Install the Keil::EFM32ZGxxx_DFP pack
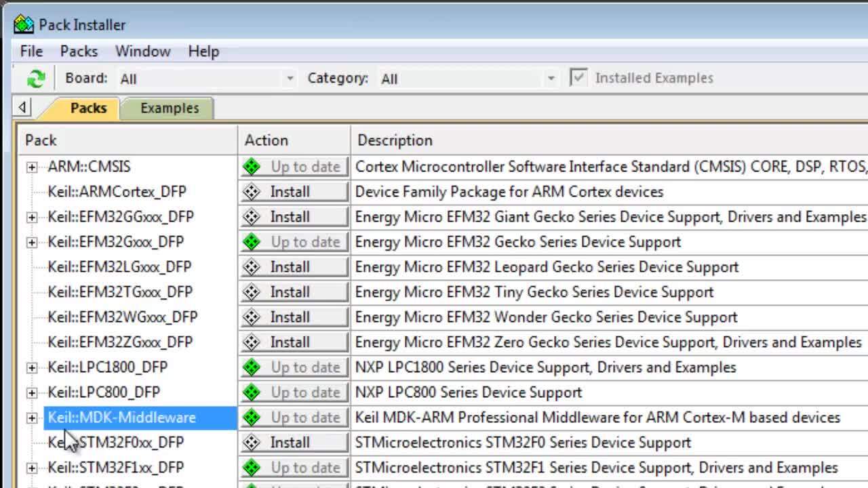868x488 pixels. [x=294, y=342]
